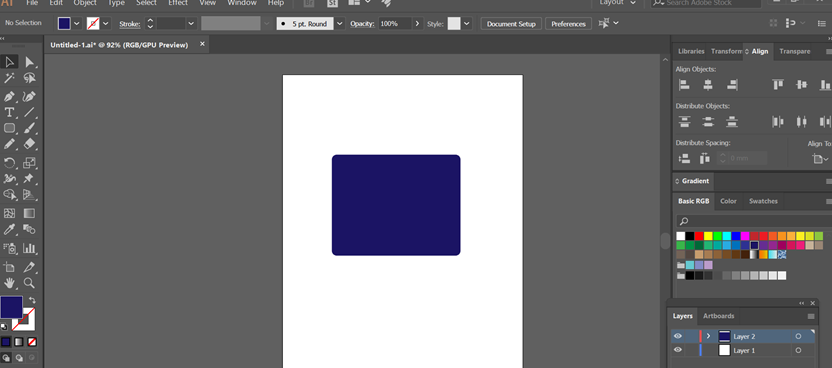The width and height of the screenshot is (832, 368).
Task: Click horizontal align left icon
Action: (x=684, y=84)
